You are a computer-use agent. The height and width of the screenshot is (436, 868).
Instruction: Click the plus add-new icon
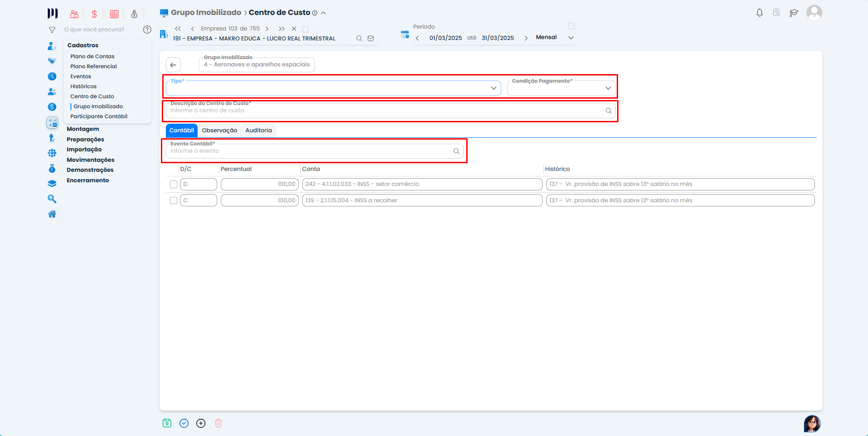click(x=201, y=423)
